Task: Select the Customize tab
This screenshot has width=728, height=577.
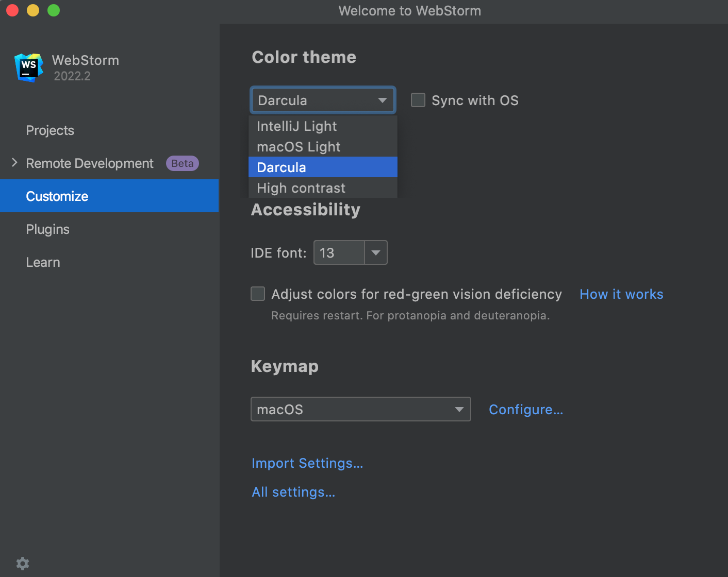Action: click(x=57, y=196)
